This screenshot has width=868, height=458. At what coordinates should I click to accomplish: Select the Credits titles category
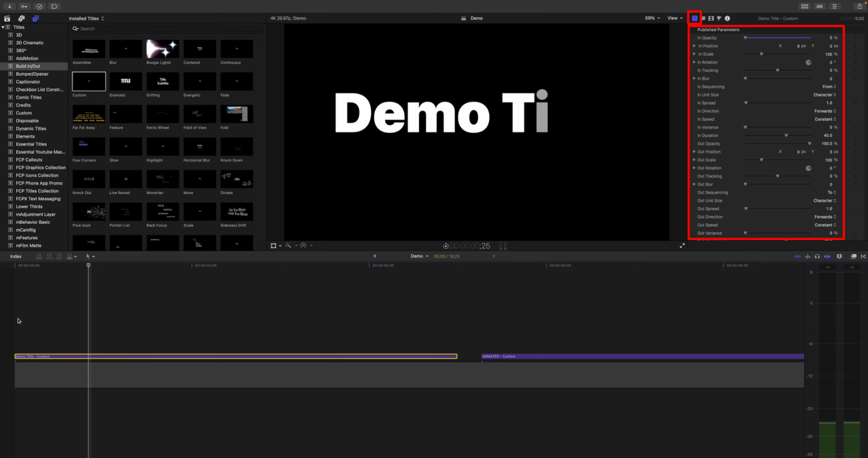pos(23,105)
